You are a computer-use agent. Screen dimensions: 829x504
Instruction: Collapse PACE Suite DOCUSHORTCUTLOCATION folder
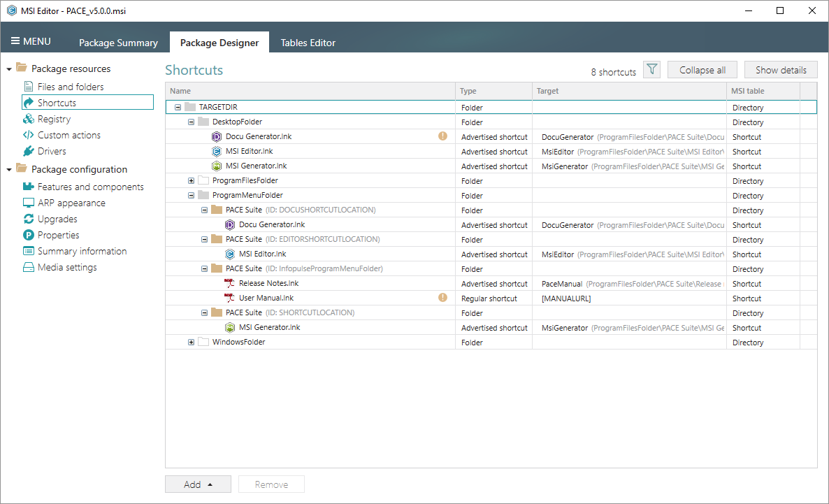pos(204,210)
